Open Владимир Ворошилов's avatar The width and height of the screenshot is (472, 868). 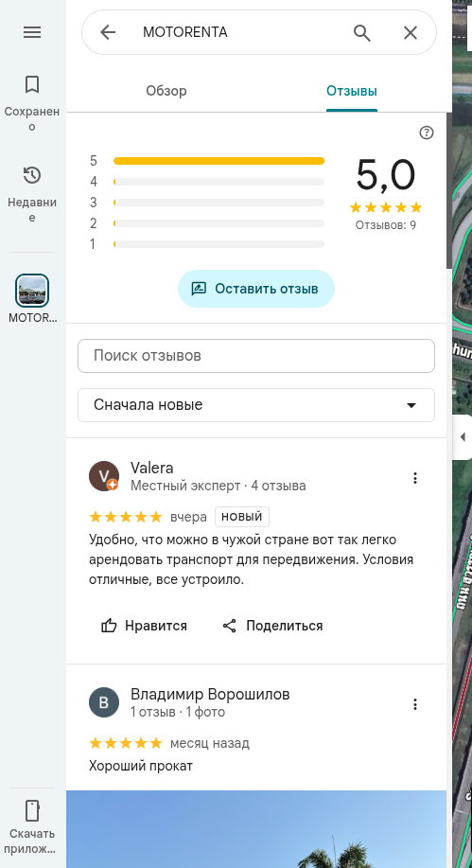pos(104,702)
